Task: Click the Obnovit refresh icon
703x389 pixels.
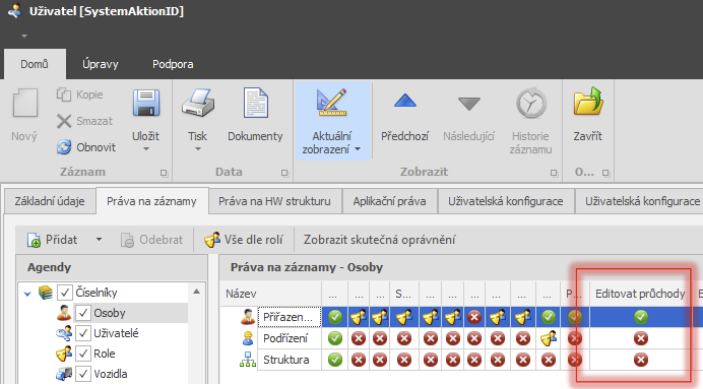Action: tap(64, 147)
